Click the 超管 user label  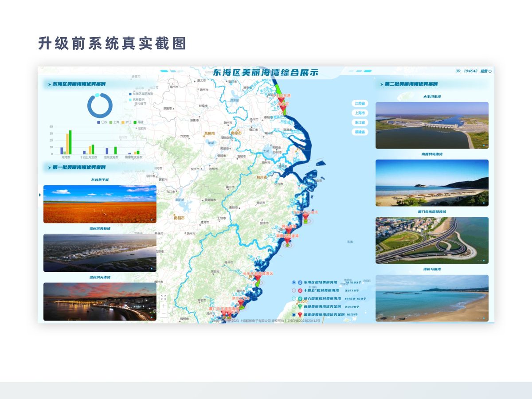[x=484, y=71]
